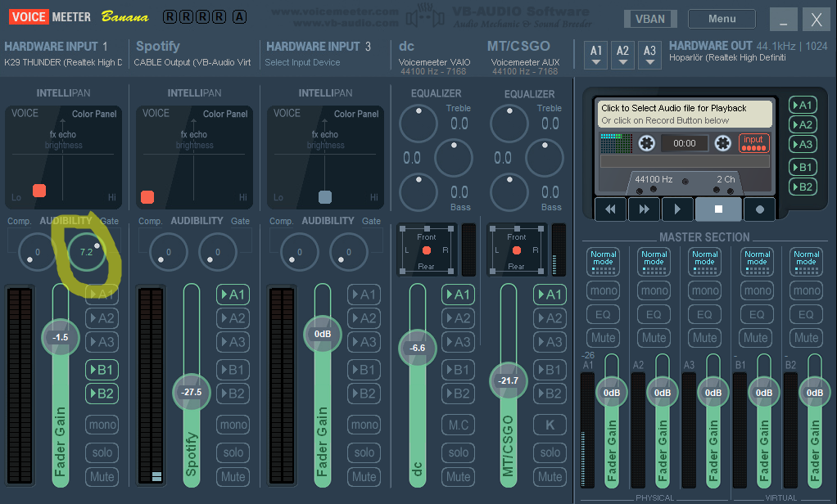Mute the Spotify strip
This screenshot has width=837, height=504.
[233, 476]
